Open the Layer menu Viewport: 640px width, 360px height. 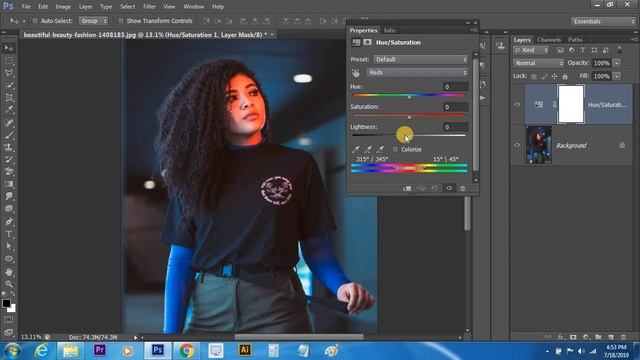85,7
